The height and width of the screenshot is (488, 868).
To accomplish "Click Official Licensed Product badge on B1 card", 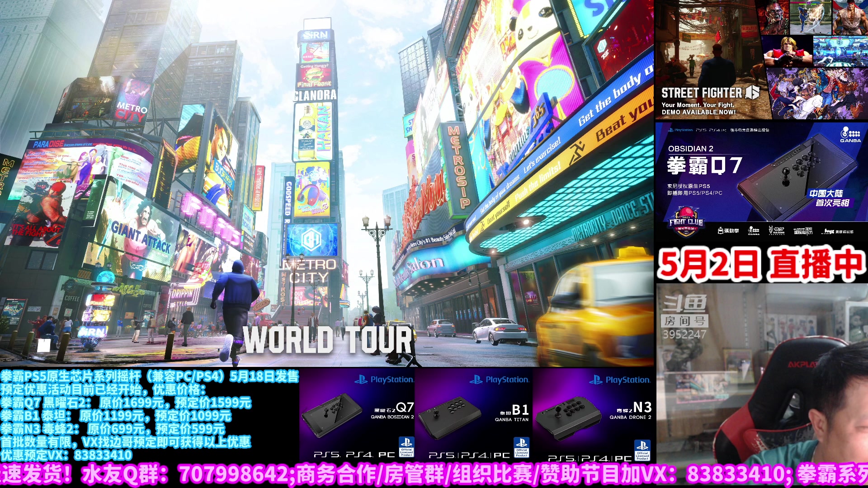I will click(521, 446).
